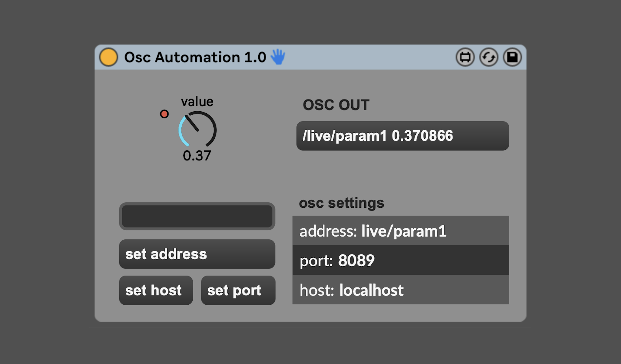Select the 'port: 8089' settings row

coord(400,260)
